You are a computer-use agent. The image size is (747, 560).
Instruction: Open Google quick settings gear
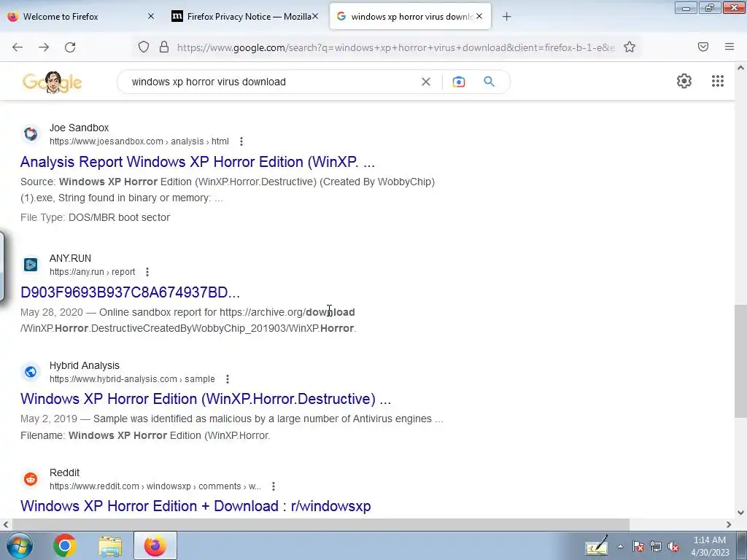coord(684,81)
